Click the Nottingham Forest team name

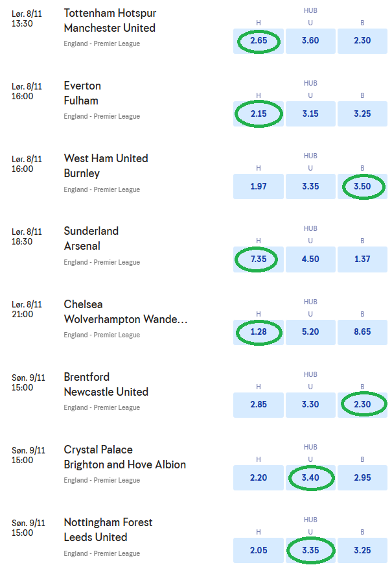coord(108,522)
